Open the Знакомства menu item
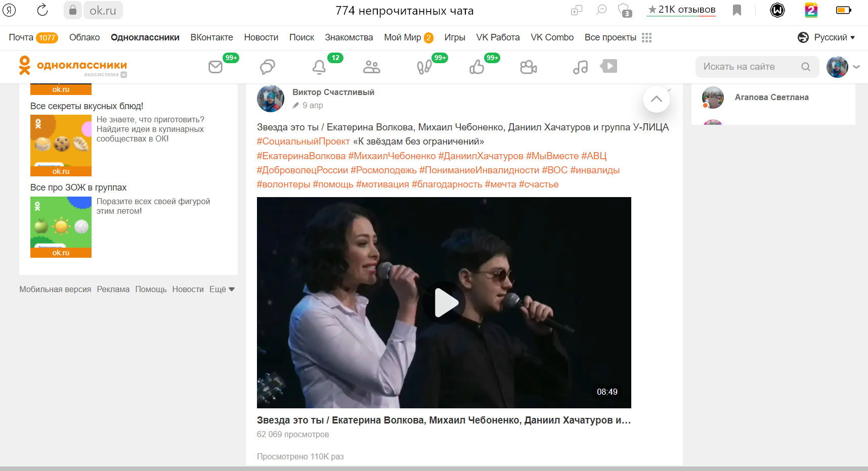The height and width of the screenshot is (471, 868). (x=349, y=37)
